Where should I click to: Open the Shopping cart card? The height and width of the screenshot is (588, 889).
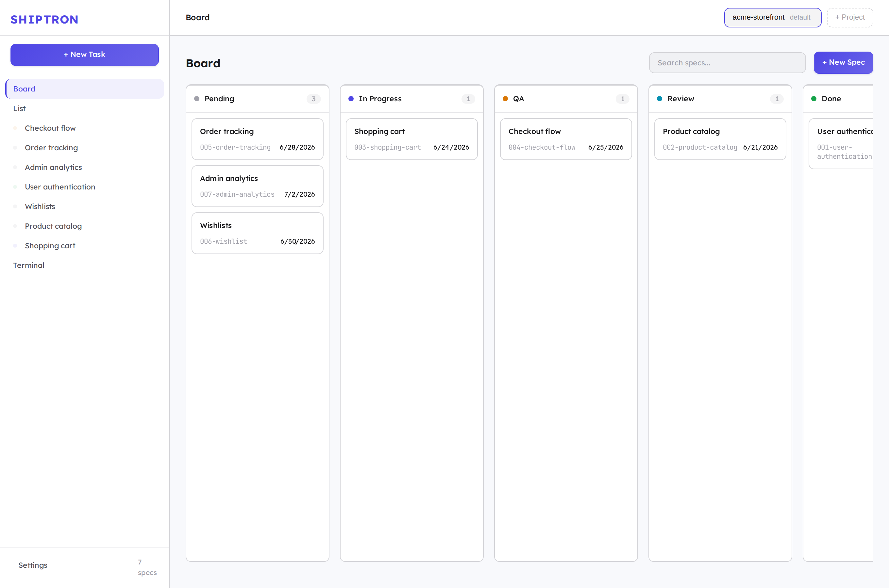tap(411, 139)
